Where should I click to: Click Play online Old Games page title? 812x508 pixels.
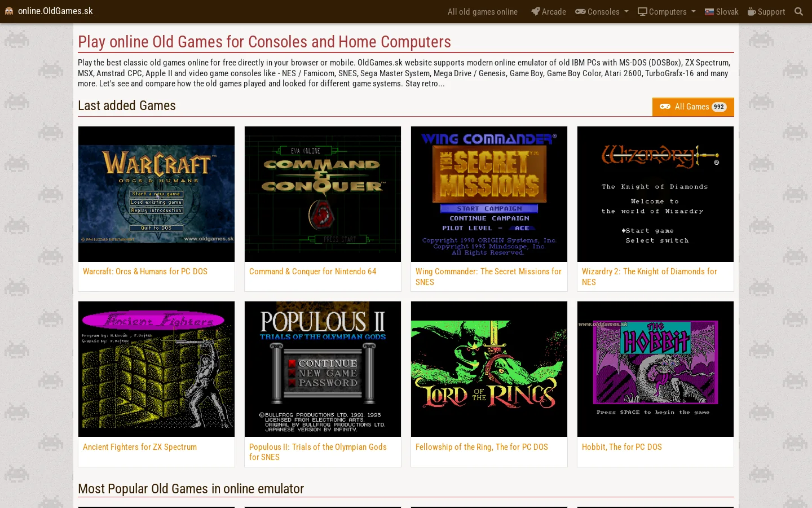click(264, 42)
